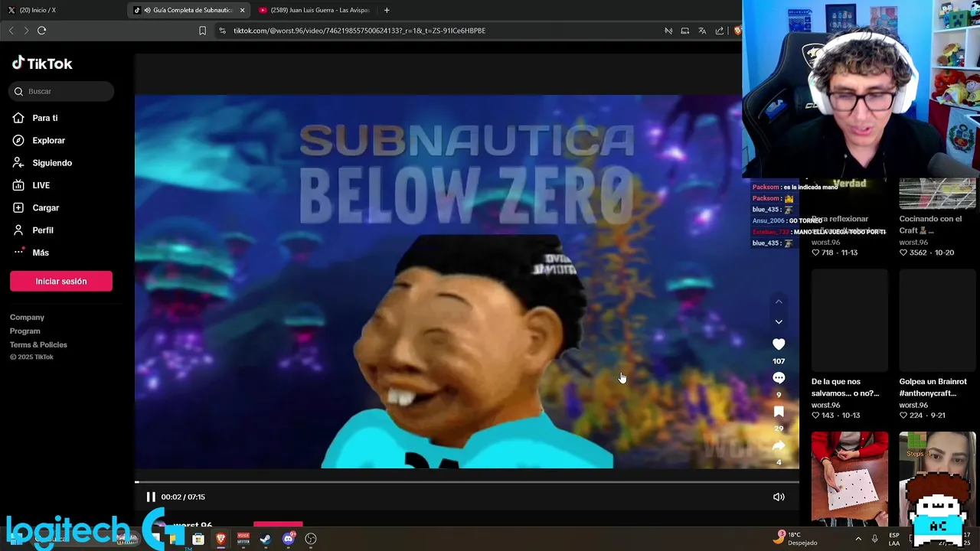Open dark thumbnail above Golpea un Brainrot
Image resolution: width=980 pixels, height=551 pixels.
937,320
